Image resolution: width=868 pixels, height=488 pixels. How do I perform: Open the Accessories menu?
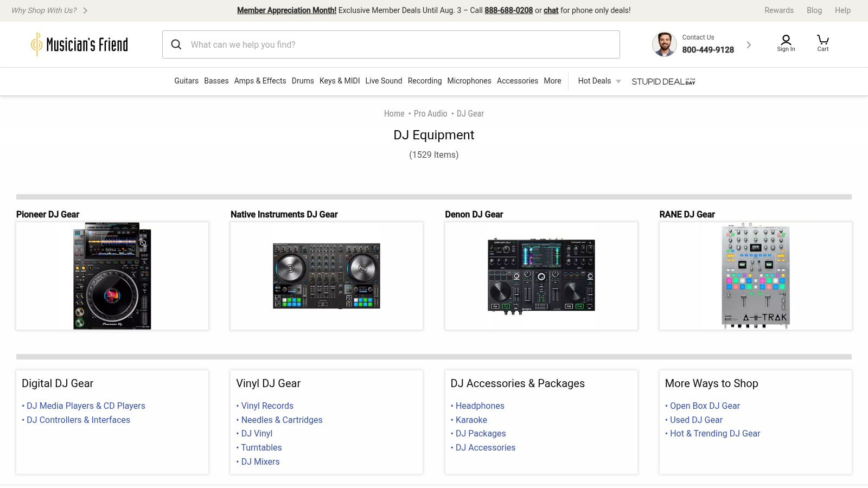(518, 81)
